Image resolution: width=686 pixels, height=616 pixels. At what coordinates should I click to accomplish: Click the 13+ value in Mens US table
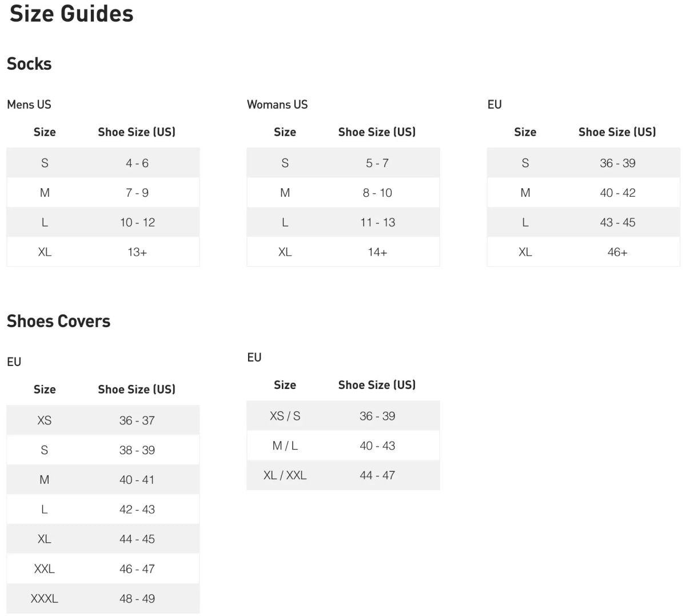click(137, 252)
